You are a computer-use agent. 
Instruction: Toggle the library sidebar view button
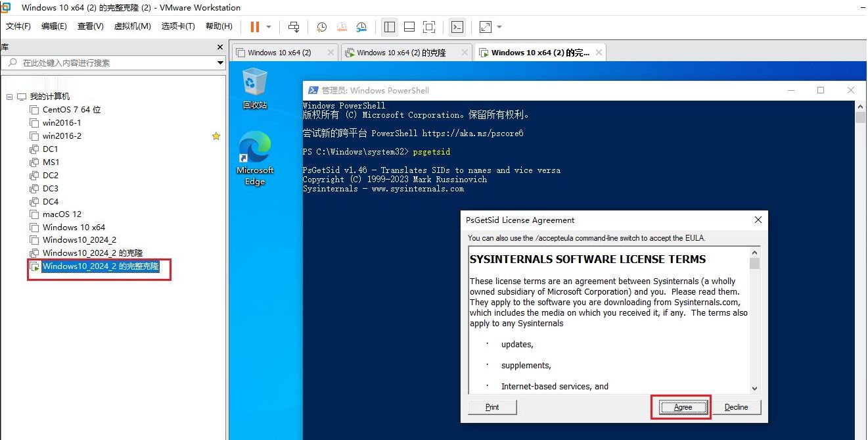[x=390, y=27]
